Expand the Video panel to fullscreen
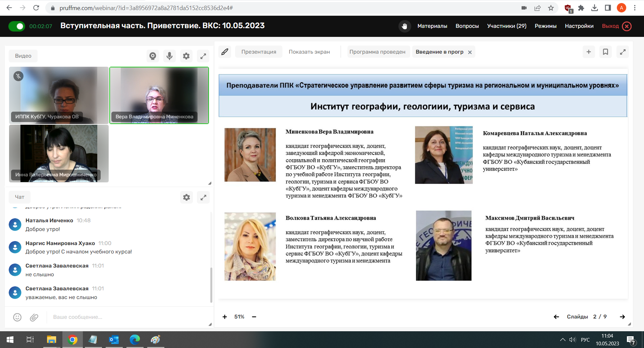This screenshot has height=348, width=644. coord(203,56)
